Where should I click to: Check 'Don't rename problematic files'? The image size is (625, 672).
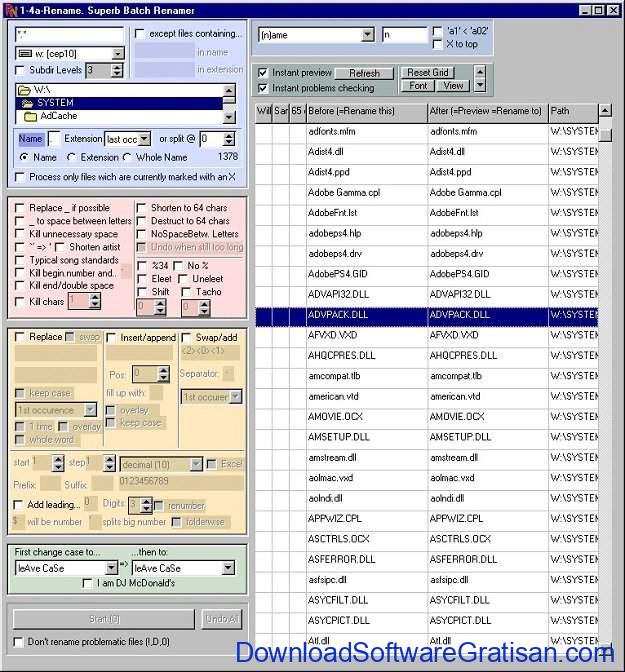[18, 642]
